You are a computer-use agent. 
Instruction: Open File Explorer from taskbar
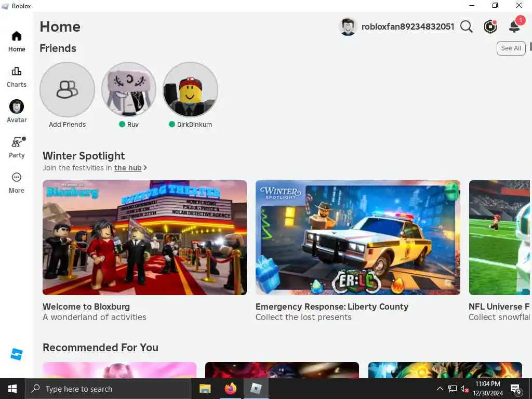(205, 389)
